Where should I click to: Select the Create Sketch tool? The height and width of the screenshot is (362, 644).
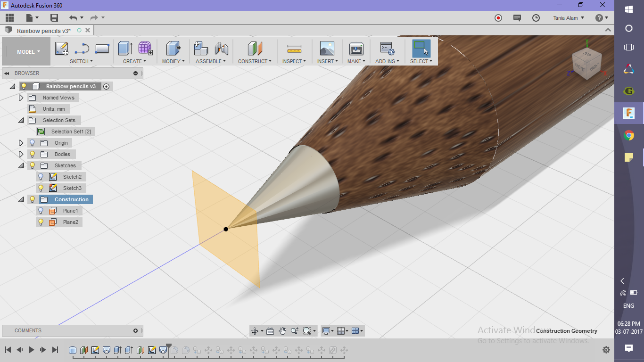62,49
